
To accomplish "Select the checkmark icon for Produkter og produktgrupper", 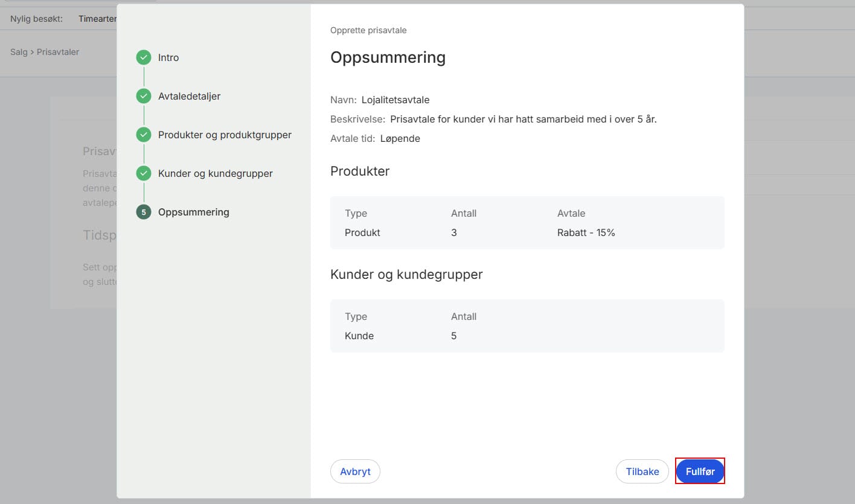I will (x=144, y=135).
